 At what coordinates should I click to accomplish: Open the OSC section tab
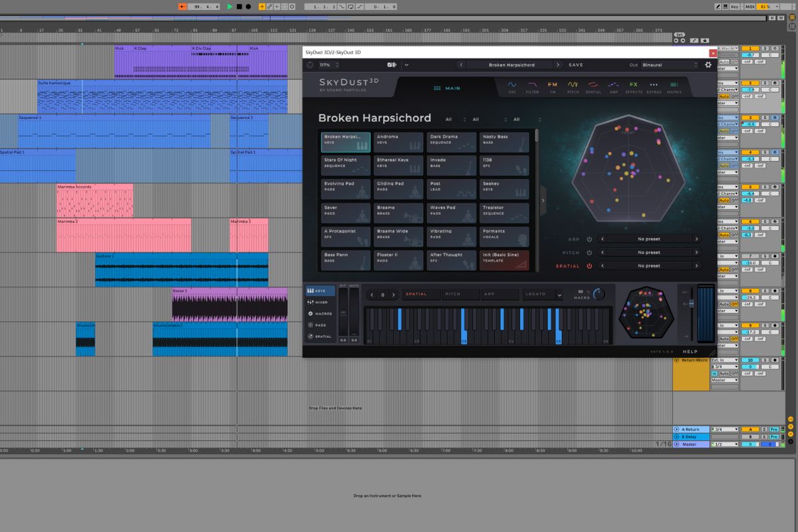click(512, 87)
